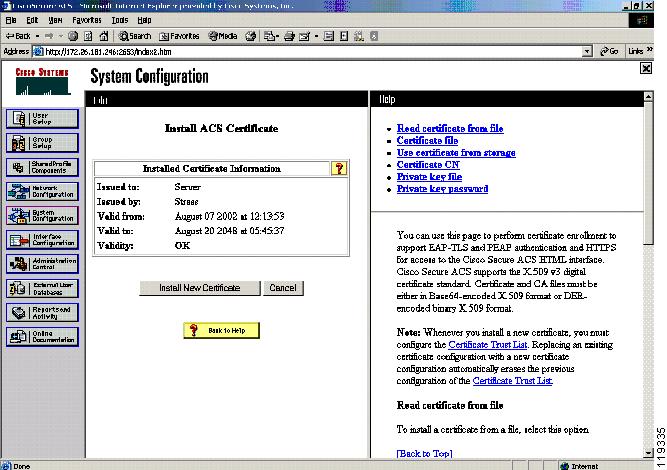Open System Configuration sidebar button
This screenshot has height=470, width=667.
42,216
